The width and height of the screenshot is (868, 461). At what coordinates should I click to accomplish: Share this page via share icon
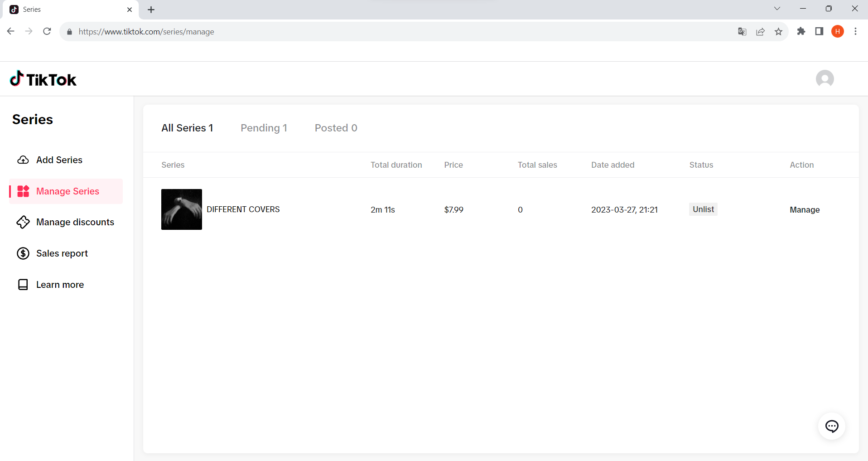760,32
